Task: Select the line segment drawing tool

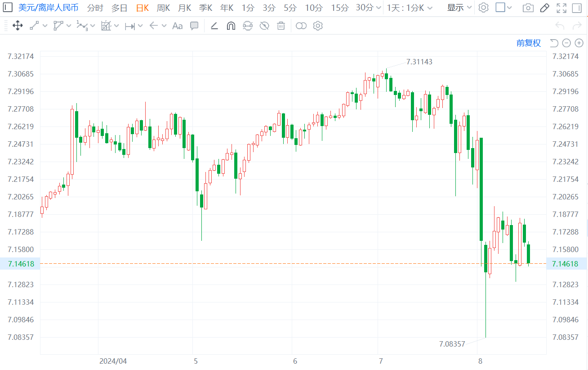Action: pos(34,26)
